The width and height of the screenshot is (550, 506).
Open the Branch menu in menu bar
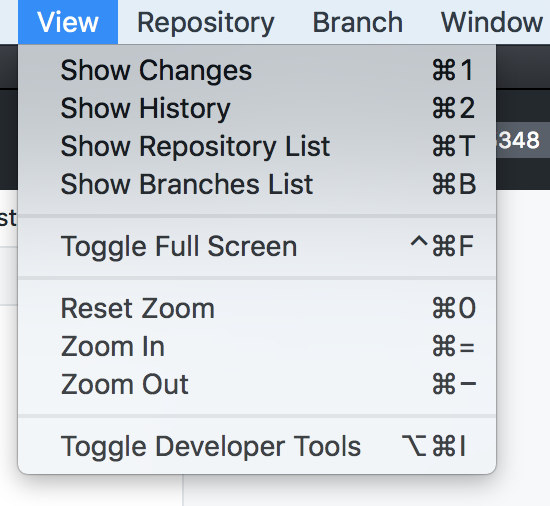pos(357,22)
